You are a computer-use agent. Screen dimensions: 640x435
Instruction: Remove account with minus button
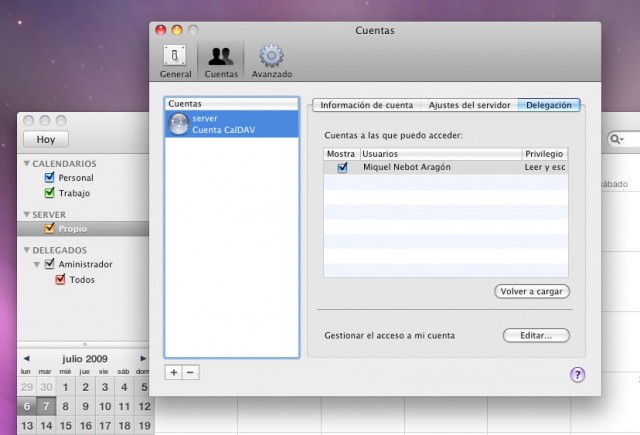coord(191,372)
